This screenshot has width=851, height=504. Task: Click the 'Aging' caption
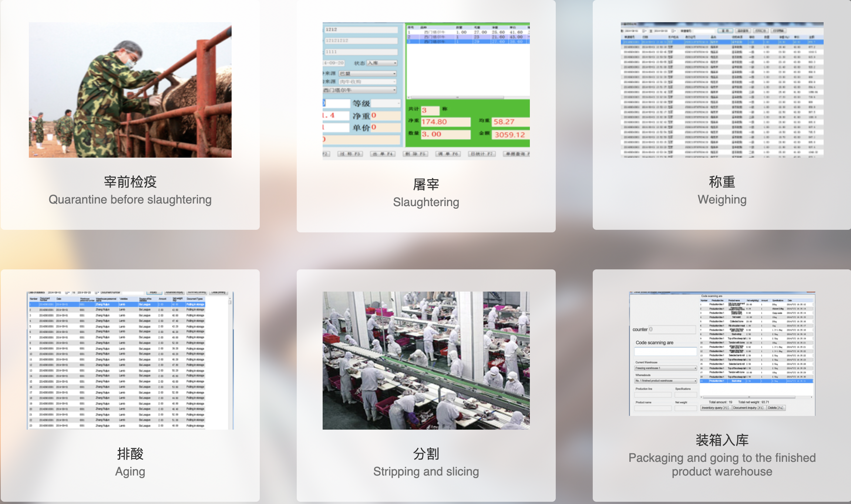pos(130,472)
